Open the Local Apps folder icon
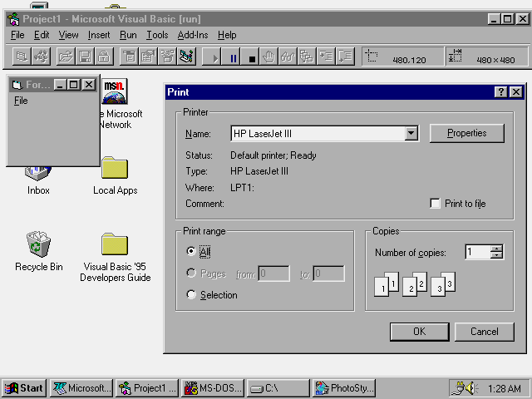532x399 pixels. click(115, 169)
